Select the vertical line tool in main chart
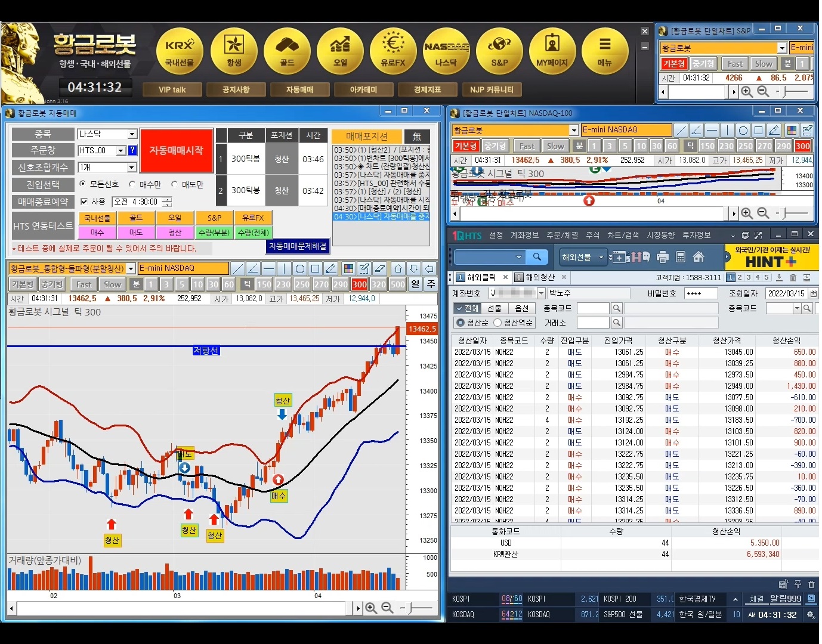The width and height of the screenshot is (822, 644). 284,268
